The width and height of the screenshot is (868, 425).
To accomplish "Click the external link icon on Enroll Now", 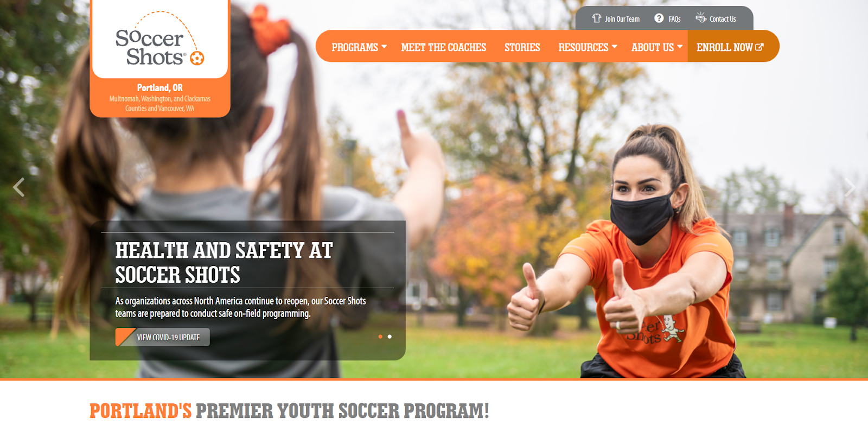I will (x=759, y=47).
